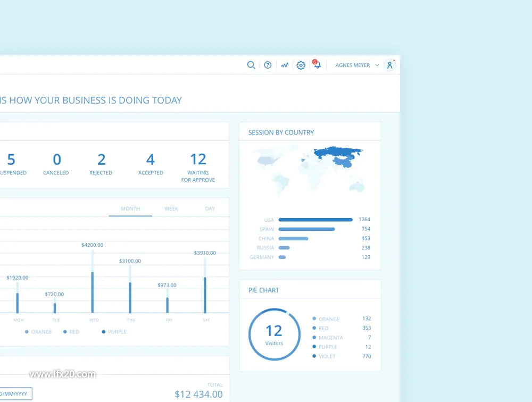Toggle the Orange series in chart legend
The width and height of the screenshot is (532, 402).
tap(38, 332)
